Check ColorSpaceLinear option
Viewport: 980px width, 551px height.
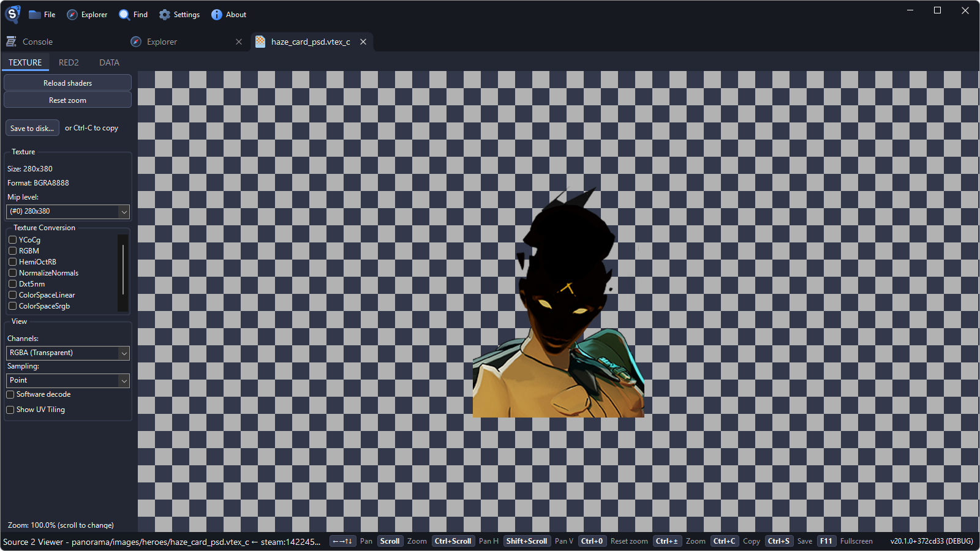coord(13,295)
